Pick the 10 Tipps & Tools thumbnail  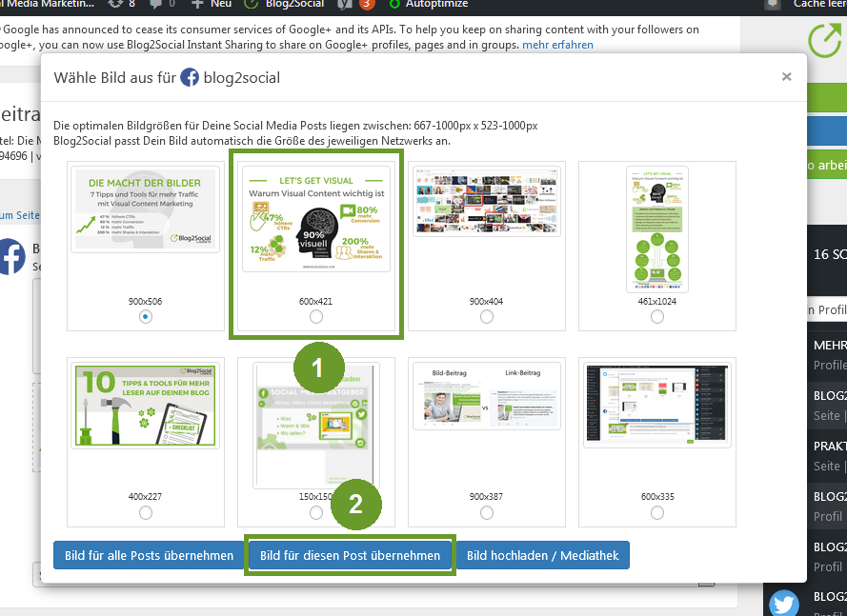click(x=146, y=405)
